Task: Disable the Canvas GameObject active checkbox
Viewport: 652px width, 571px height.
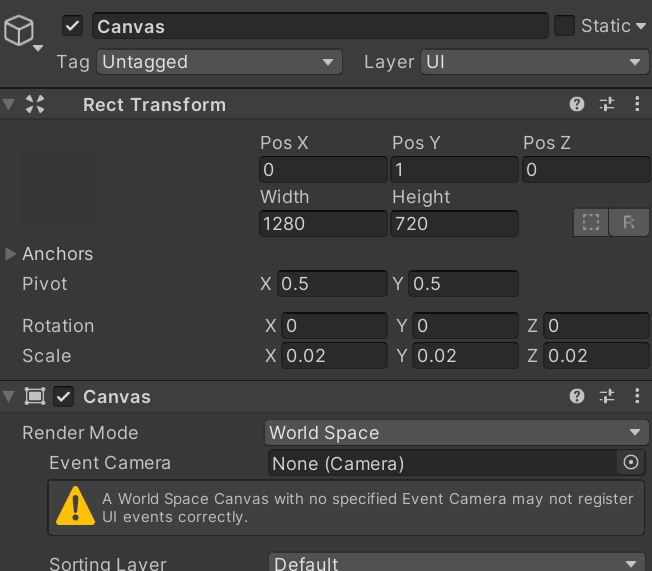Action: (x=72, y=26)
